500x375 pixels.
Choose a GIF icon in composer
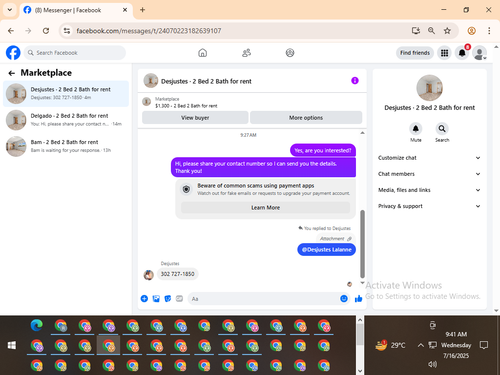tap(179, 298)
